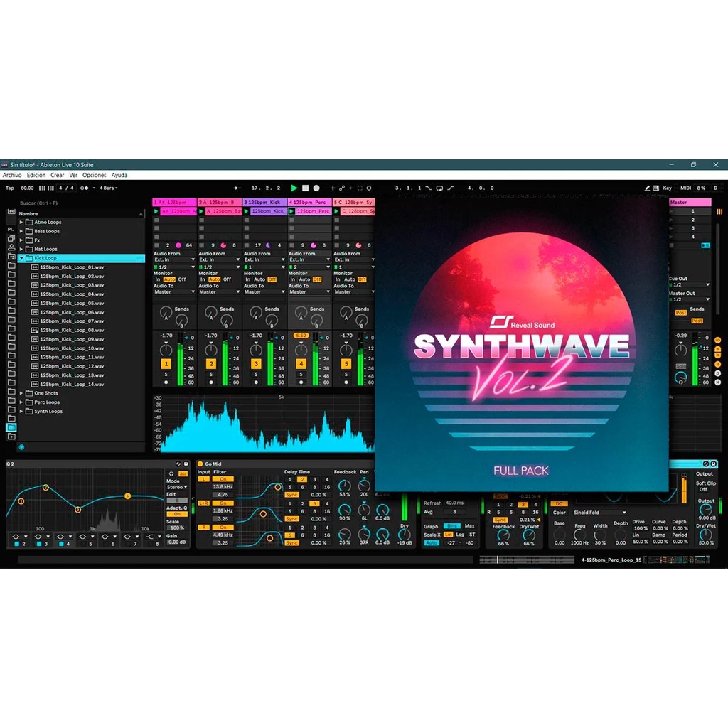Click hot-swap preset icon in EQ device
The image size is (728, 728).
point(178,464)
